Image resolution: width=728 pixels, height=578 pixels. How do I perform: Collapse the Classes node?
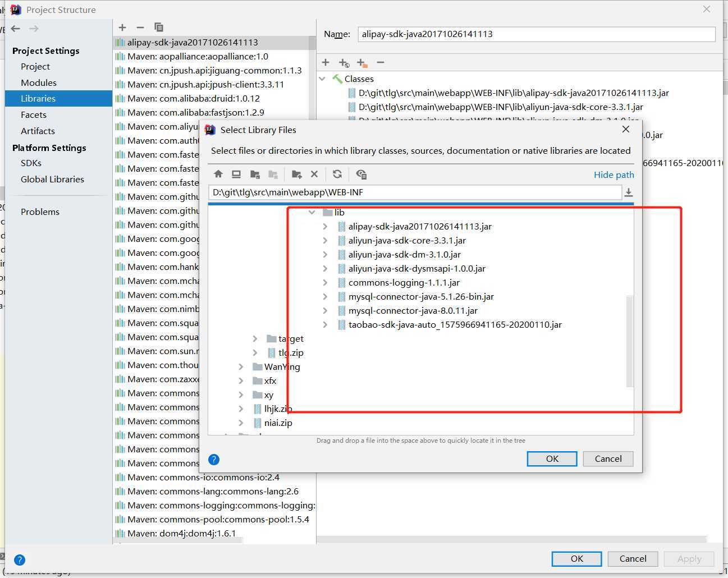(322, 79)
